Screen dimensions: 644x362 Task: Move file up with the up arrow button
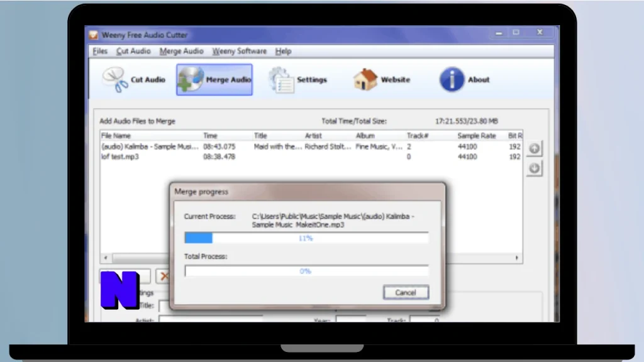tap(535, 148)
